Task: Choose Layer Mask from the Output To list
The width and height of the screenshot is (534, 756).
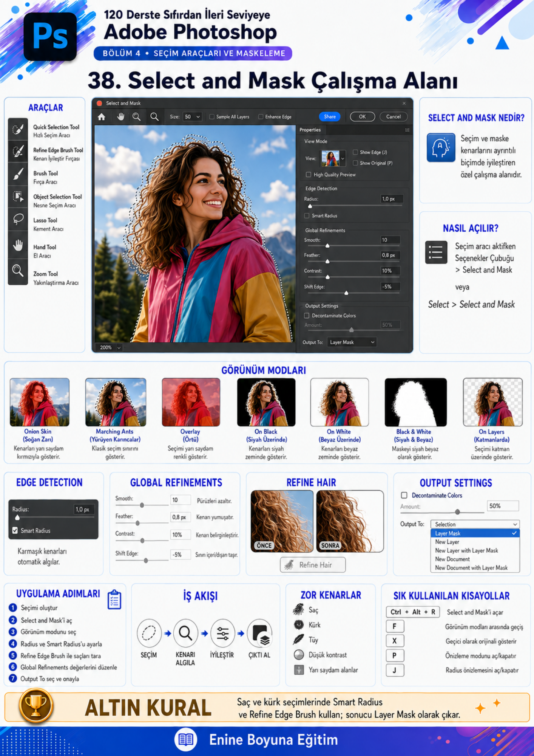Action: (x=475, y=533)
